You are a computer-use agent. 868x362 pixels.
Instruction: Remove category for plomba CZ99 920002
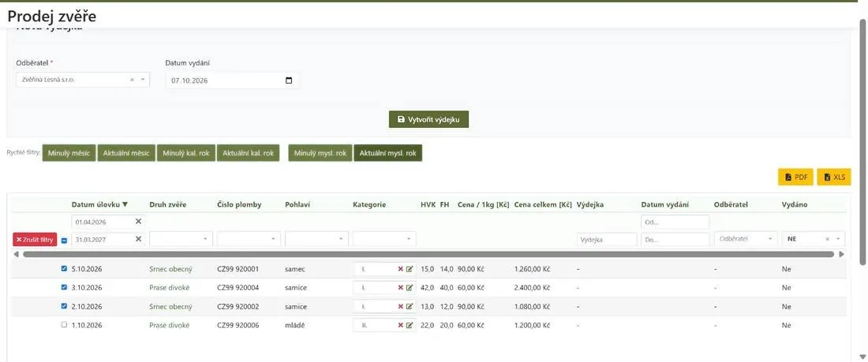(x=400, y=307)
